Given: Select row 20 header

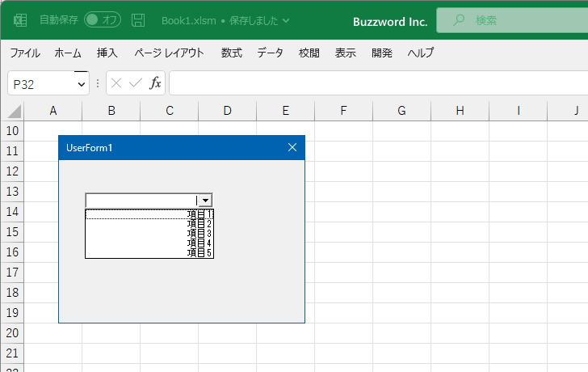Looking at the screenshot, I should 12,333.
